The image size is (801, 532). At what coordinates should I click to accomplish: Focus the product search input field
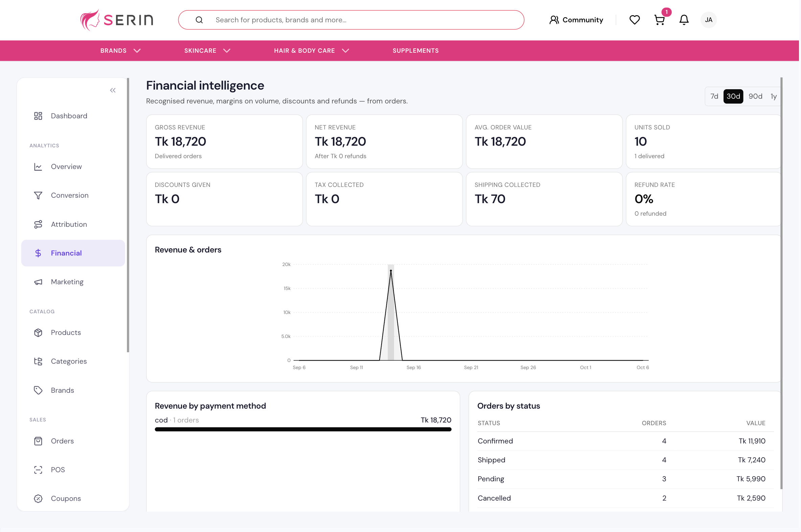(351, 20)
